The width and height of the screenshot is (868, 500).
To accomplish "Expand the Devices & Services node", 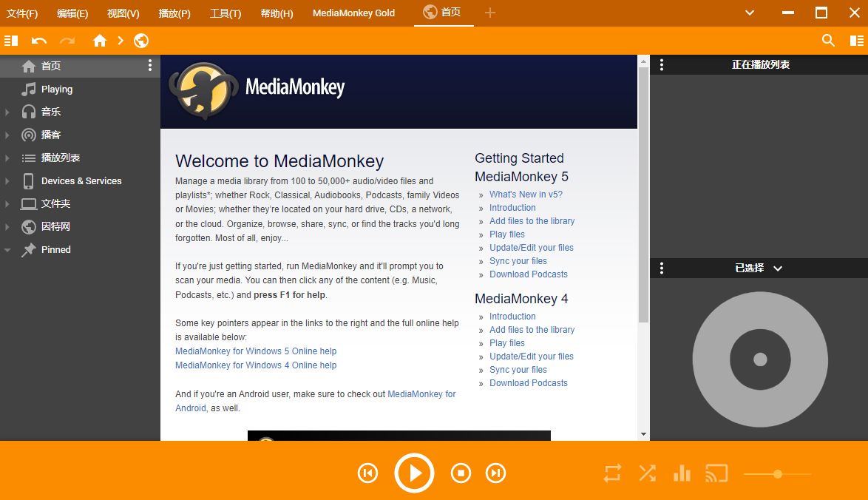I will (x=7, y=181).
